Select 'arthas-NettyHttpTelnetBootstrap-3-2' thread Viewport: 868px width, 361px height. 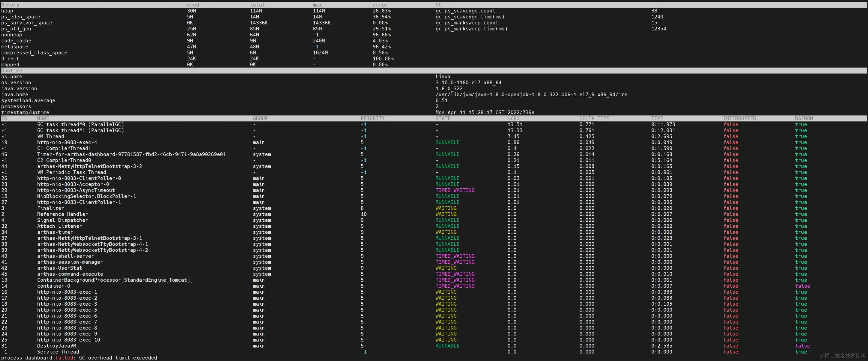click(x=90, y=166)
